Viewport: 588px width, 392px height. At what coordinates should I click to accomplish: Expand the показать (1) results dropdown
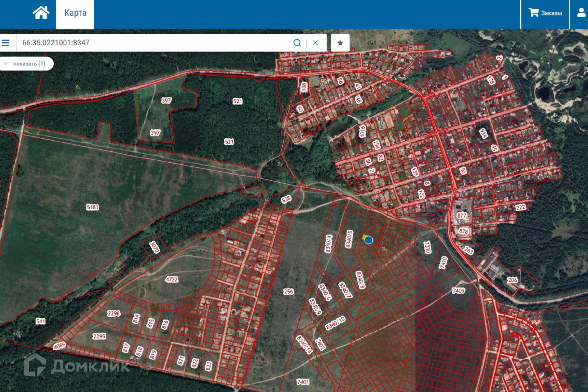pos(26,64)
